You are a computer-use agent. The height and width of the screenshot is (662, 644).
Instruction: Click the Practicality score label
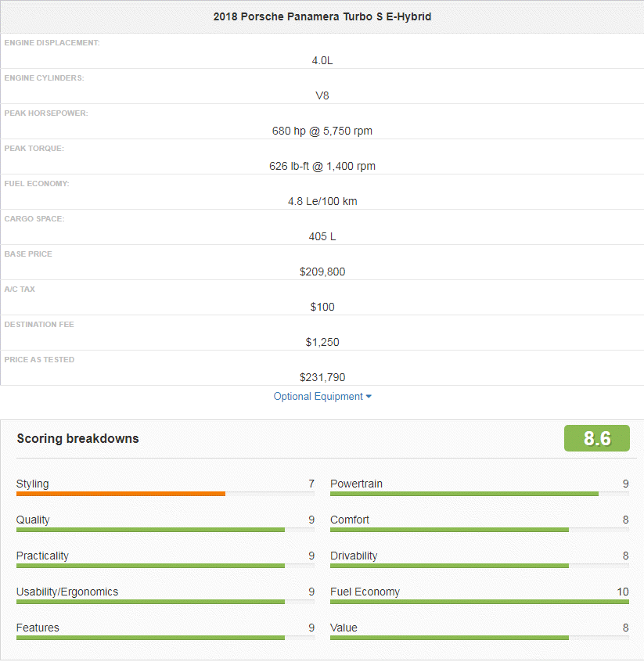click(x=42, y=556)
